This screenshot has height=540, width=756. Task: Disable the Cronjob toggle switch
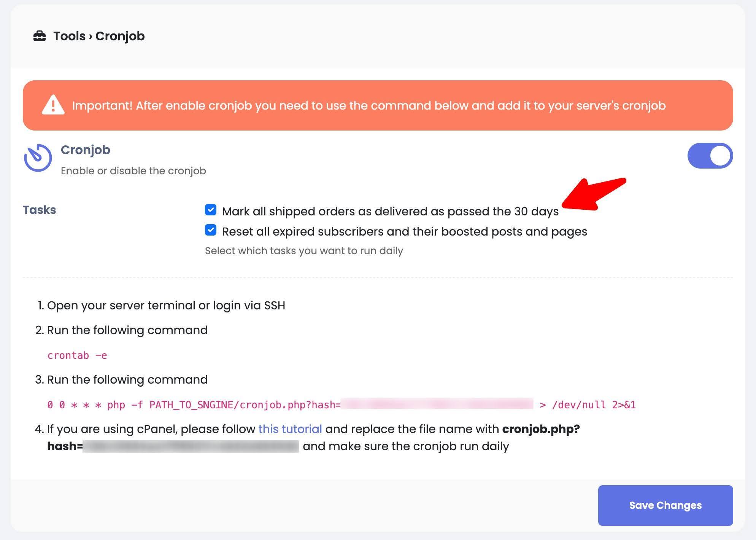click(x=710, y=156)
